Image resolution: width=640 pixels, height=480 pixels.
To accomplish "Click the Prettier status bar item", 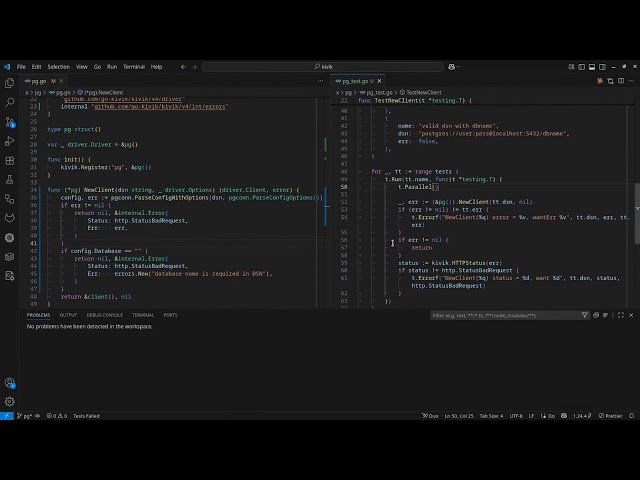I will [x=610, y=416].
